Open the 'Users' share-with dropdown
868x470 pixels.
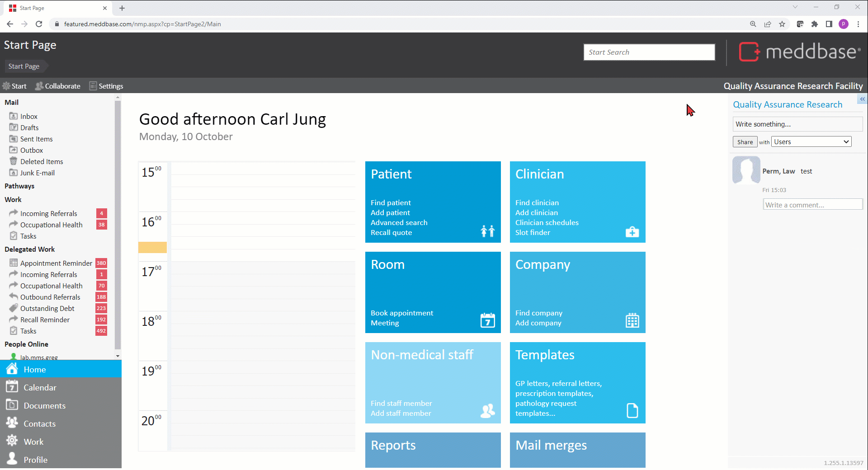click(x=811, y=142)
